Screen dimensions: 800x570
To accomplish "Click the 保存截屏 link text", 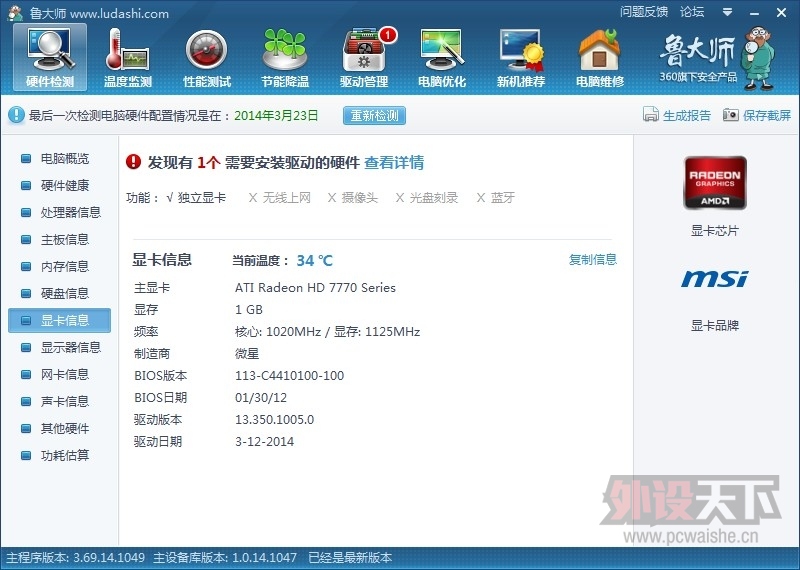I will [767, 115].
